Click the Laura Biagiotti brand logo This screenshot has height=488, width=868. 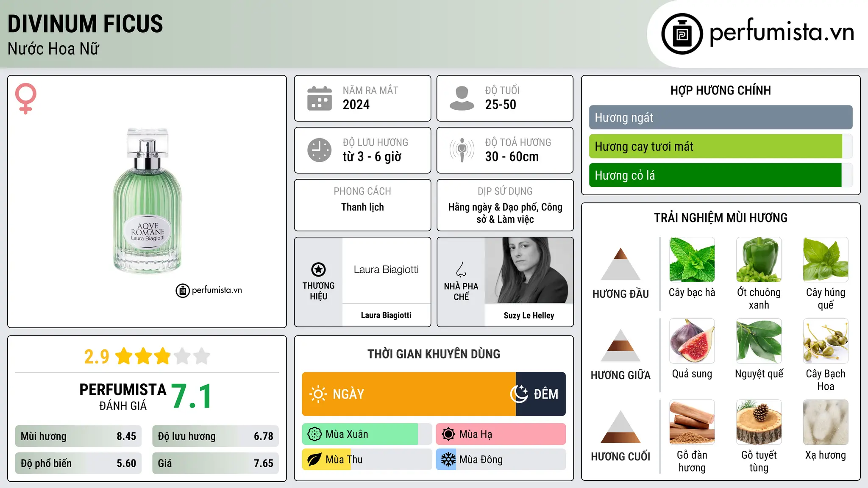pos(386,270)
